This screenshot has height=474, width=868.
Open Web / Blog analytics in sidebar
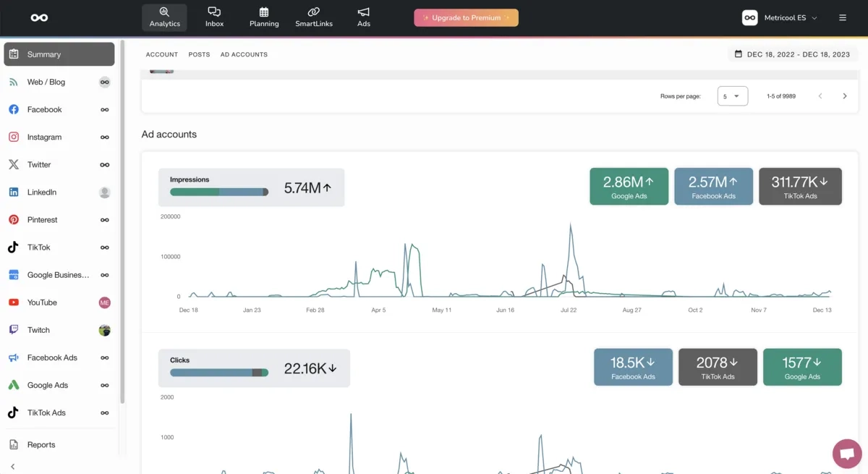[59, 82]
